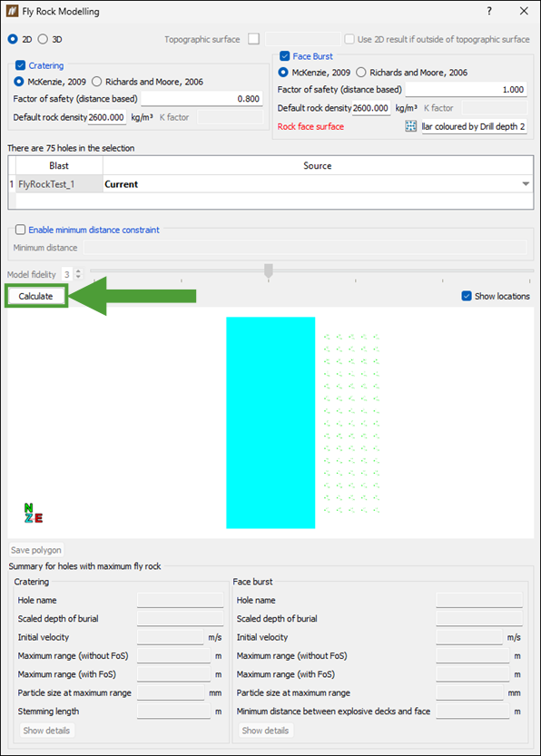Click the cyan rectangle in the preview
The image size is (541, 756).
pyautogui.click(x=270, y=423)
